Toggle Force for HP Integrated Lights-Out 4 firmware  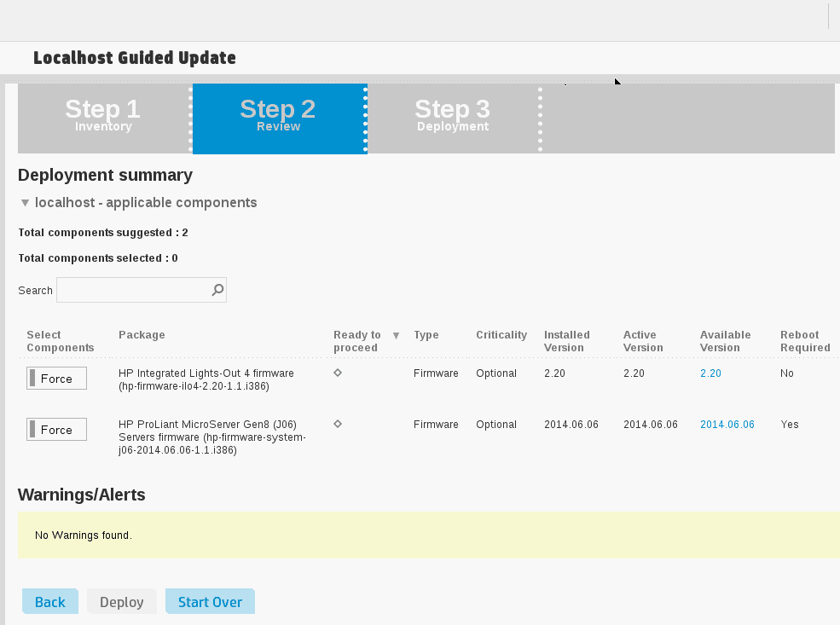pos(56,378)
